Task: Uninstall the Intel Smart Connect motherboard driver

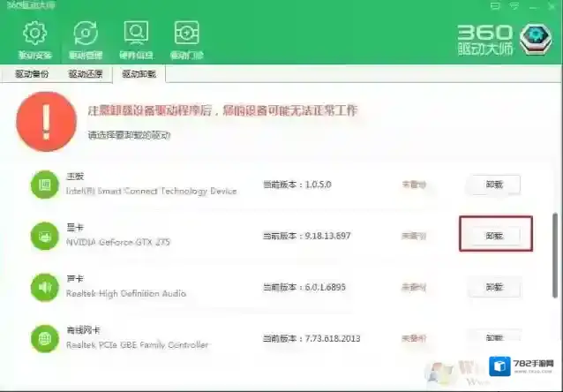Action: [492, 185]
